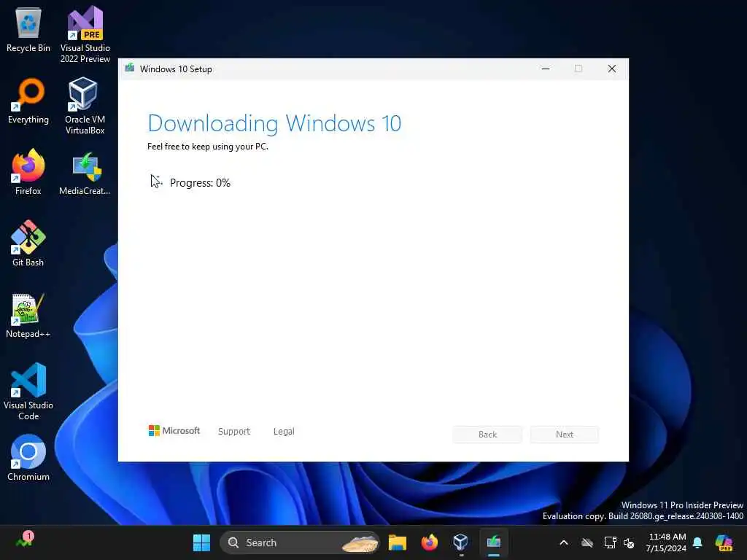Click the Support link in Setup
This screenshot has height=560, width=747.
[x=234, y=432]
